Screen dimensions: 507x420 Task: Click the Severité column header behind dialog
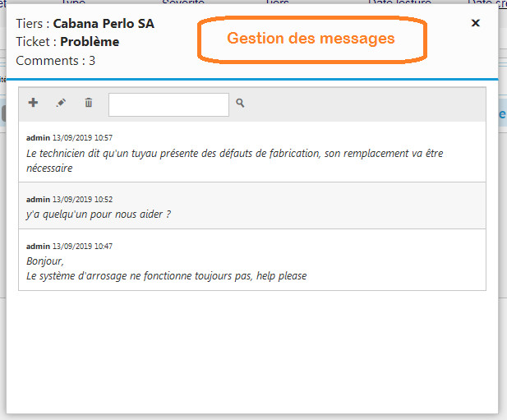(182, 3)
